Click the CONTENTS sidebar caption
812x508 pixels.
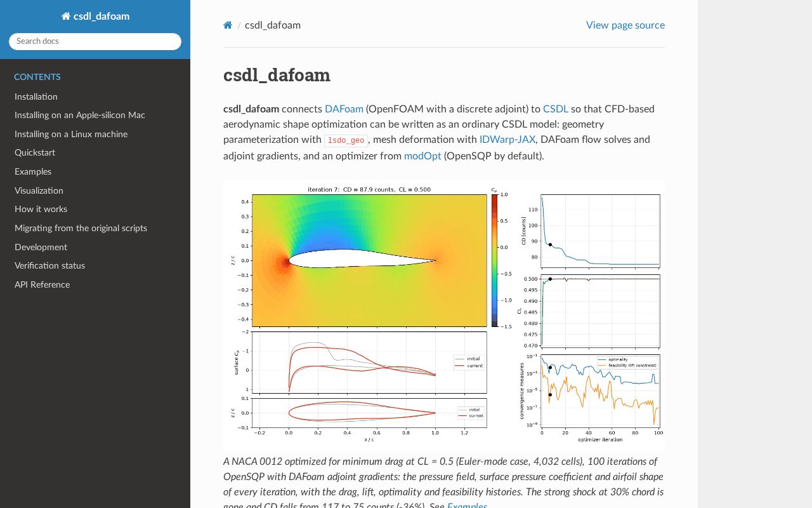click(37, 77)
